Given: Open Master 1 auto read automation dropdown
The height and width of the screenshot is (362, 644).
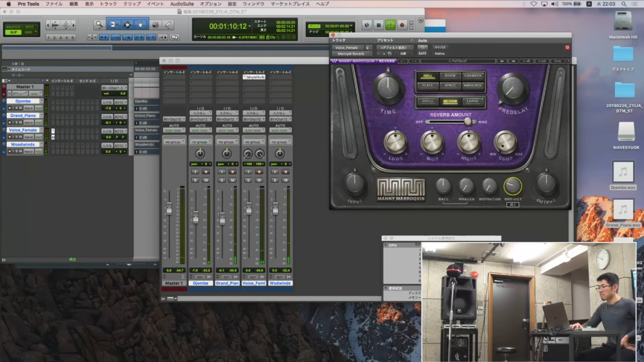Looking at the screenshot, I should 174,130.
